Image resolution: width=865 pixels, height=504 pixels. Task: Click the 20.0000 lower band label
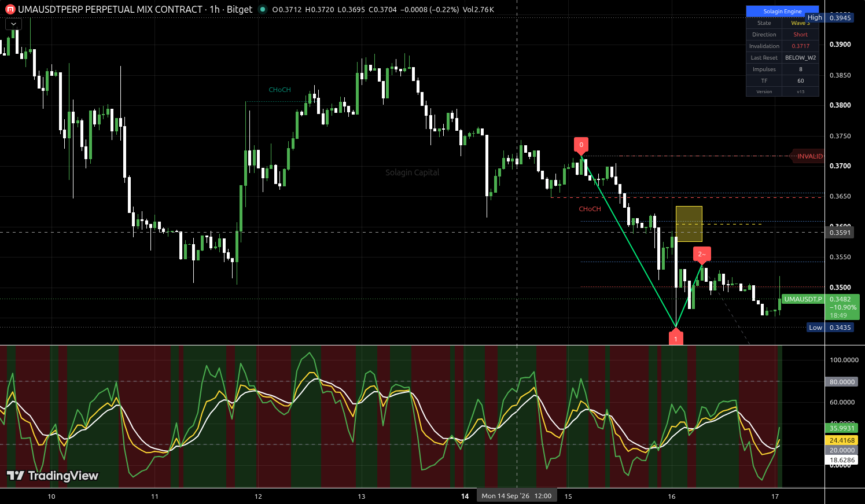(842, 450)
